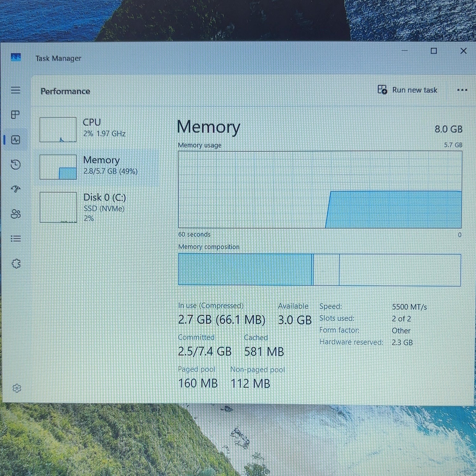
Task: Open the Processes page icon
Action: pyautogui.click(x=16, y=115)
